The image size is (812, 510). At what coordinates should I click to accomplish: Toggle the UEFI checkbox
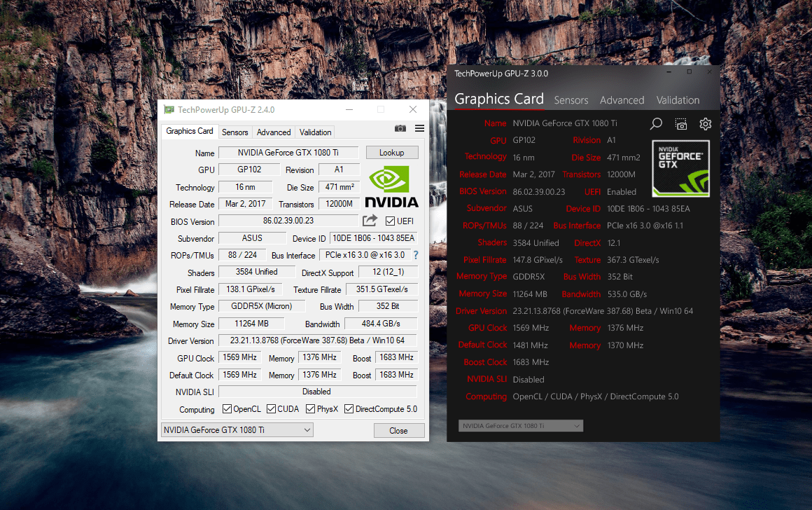click(x=390, y=221)
